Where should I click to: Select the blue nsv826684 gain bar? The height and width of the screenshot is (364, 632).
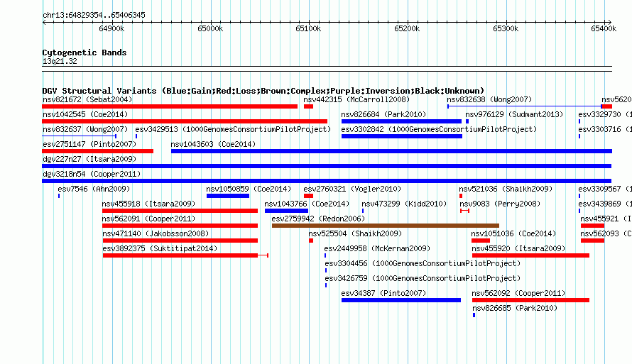[x=401, y=121]
